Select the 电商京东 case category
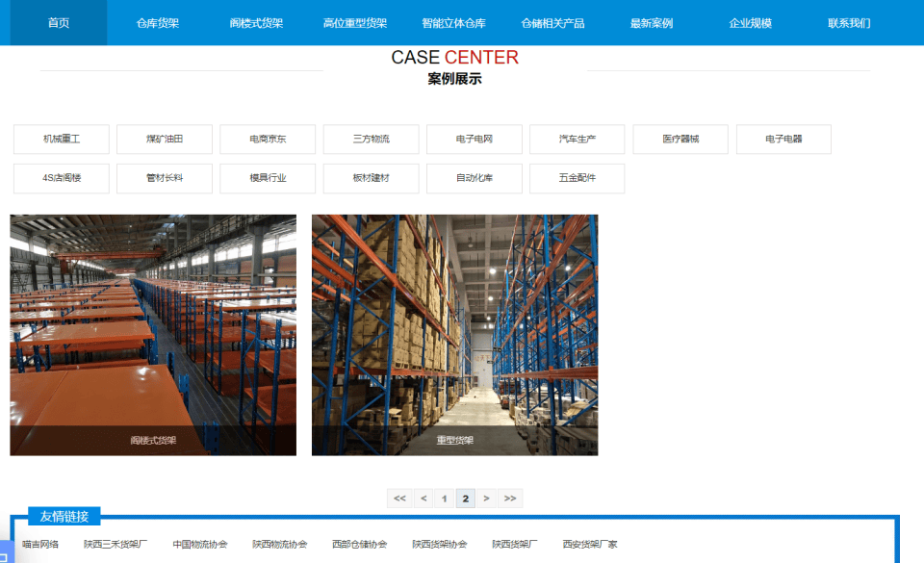Viewport: 924px width, 563px height. pyautogui.click(x=268, y=140)
